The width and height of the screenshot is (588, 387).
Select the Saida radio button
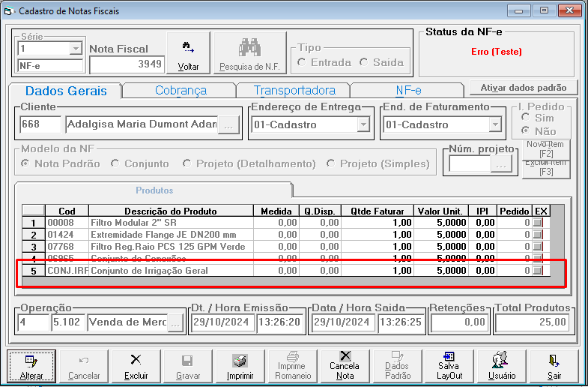(364, 62)
